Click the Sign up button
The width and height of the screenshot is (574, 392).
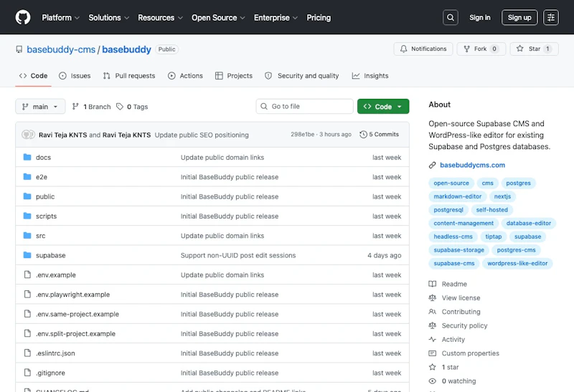519,17
